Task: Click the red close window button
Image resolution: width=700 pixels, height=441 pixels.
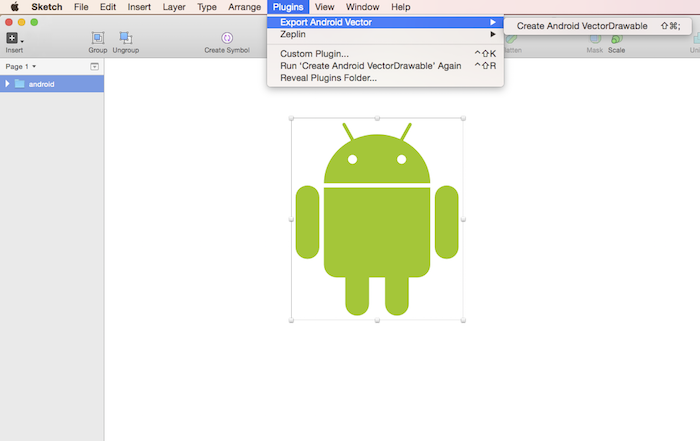Action: click(9, 22)
